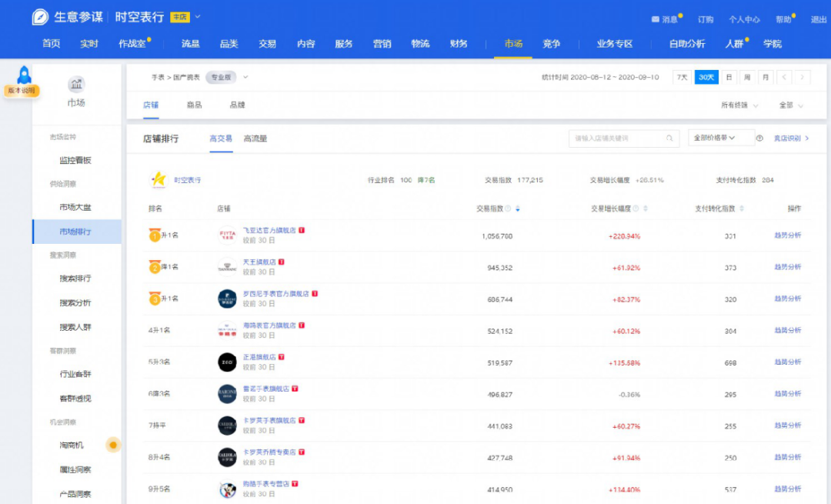Sort by 支付转化指数 using its sort arrows
This screenshot has height=504, width=831.
tap(742, 209)
